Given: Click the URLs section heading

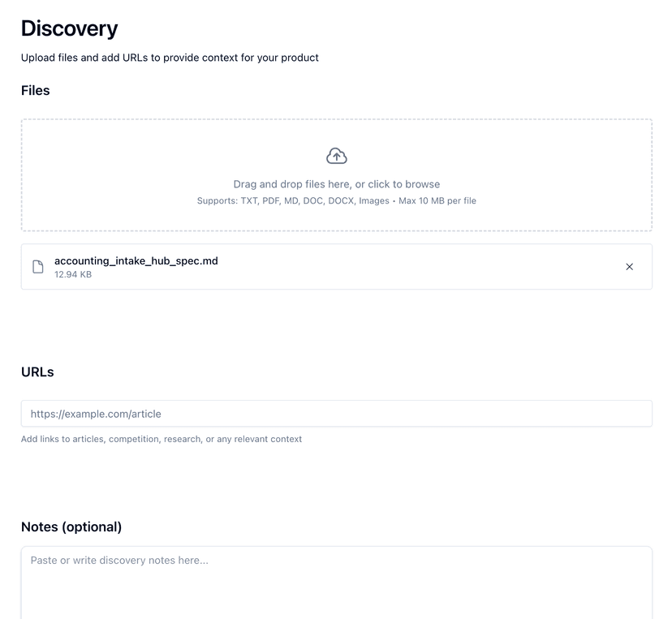Looking at the screenshot, I should click(37, 372).
